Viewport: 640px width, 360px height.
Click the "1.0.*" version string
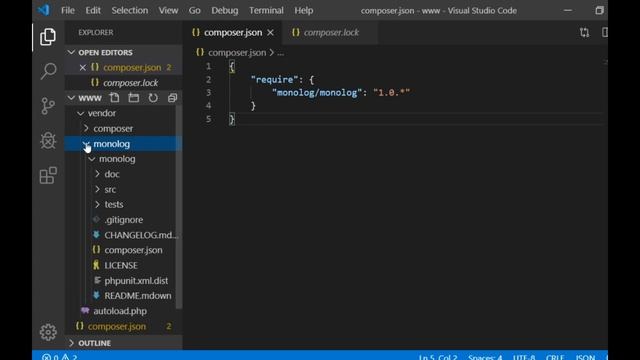click(x=391, y=93)
